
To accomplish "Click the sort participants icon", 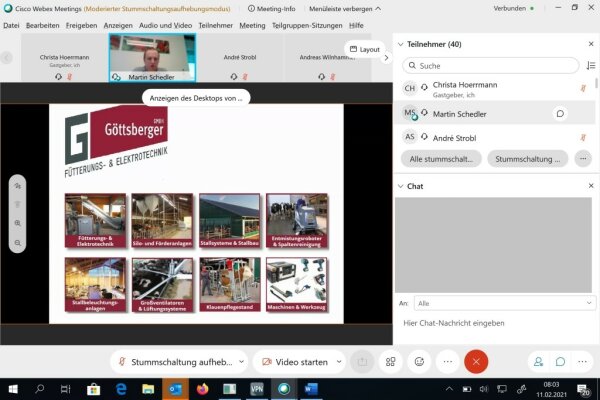I will [591, 65].
